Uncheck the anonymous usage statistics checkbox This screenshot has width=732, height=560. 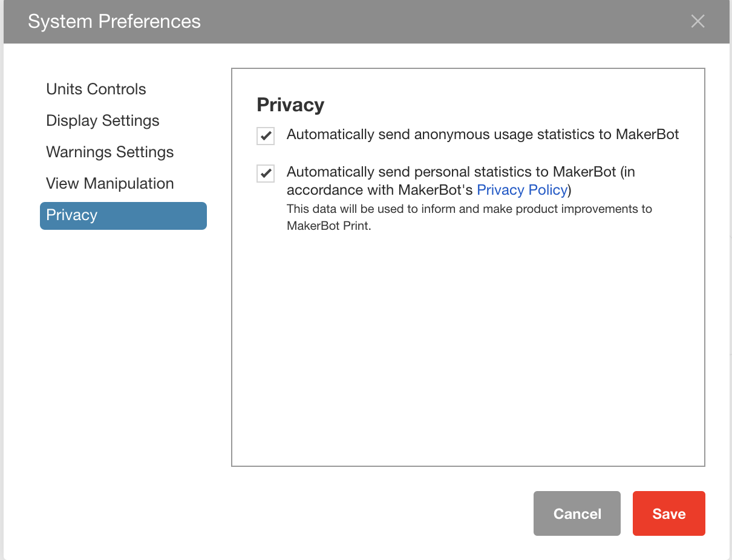pyautogui.click(x=266, y=135)
